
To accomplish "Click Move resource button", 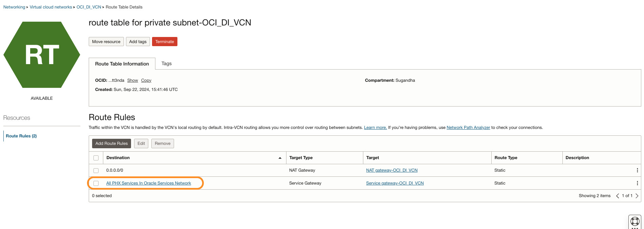I will 106,41.
